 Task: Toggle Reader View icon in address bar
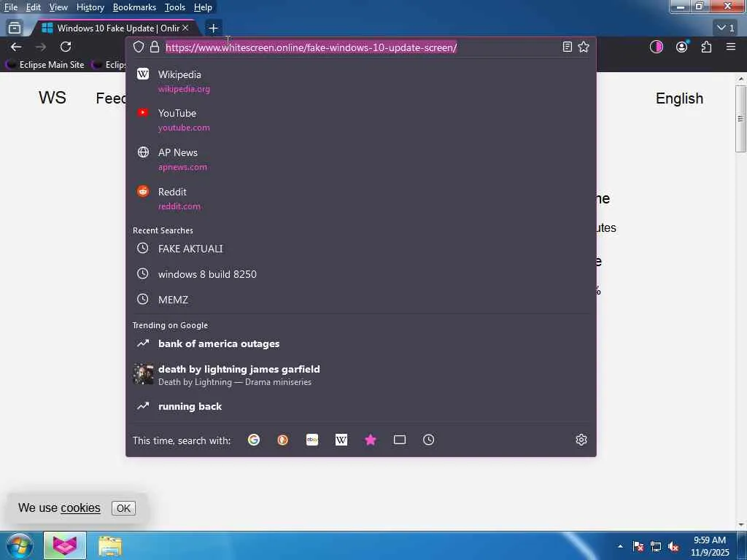coord(567,47)
